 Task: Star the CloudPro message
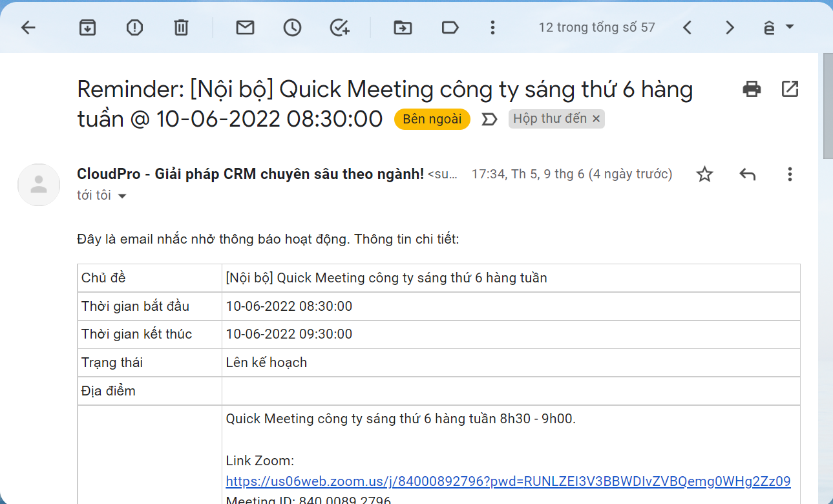pyautogui.click(x=704, y=174)
